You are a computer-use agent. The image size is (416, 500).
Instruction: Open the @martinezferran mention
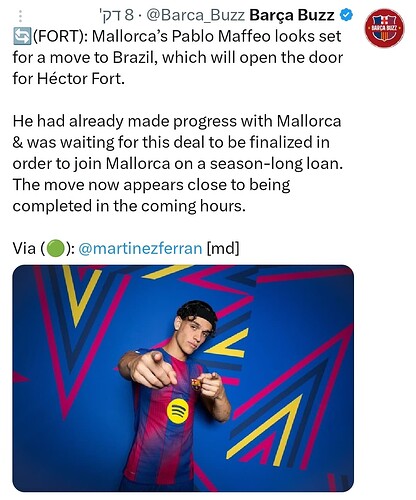pyautogui.click(x=140, y=249)
